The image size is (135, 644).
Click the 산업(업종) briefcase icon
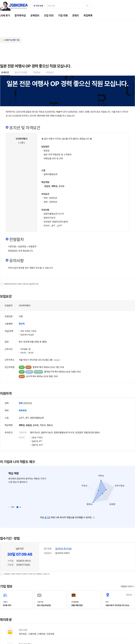(x=74, y=595)
